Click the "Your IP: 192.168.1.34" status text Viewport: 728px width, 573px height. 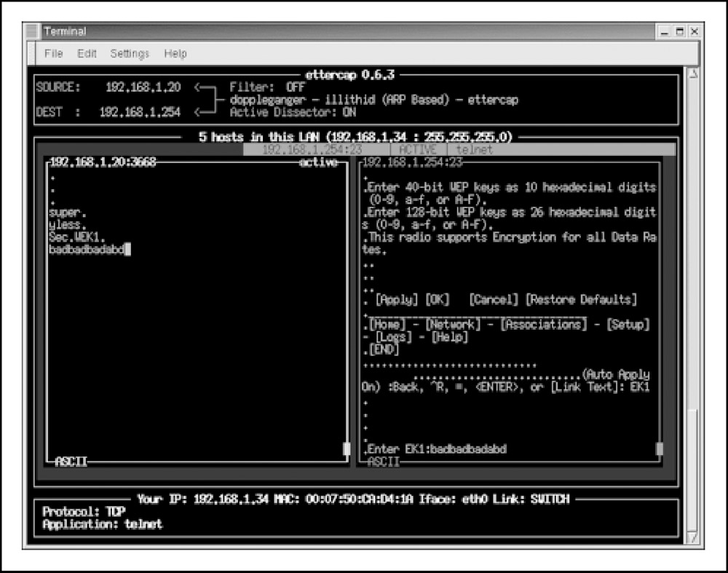point(203,499)
